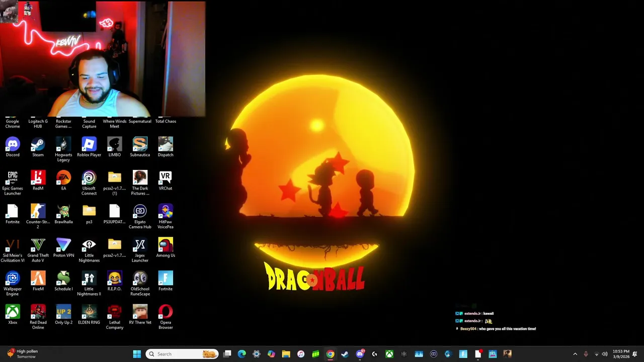Open Settings gear in the taskbar
The height and width of the screenshot is (362, 644).
257,354
